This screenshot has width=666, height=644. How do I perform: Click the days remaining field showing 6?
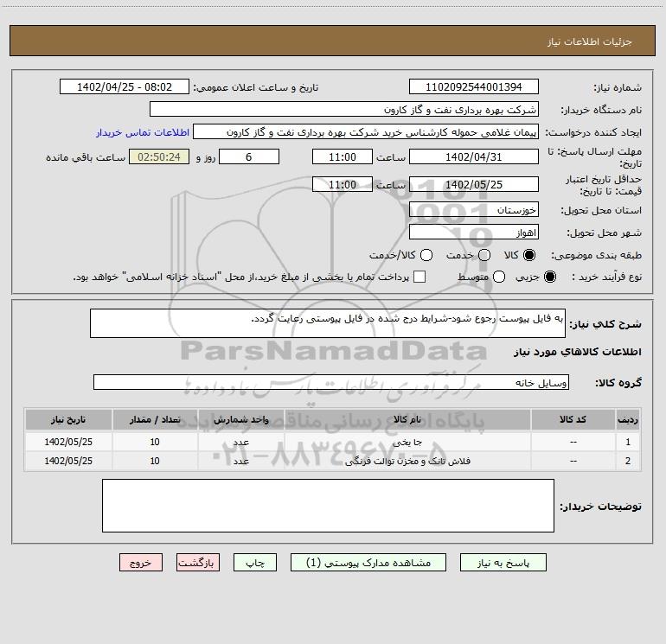(249, 156)
